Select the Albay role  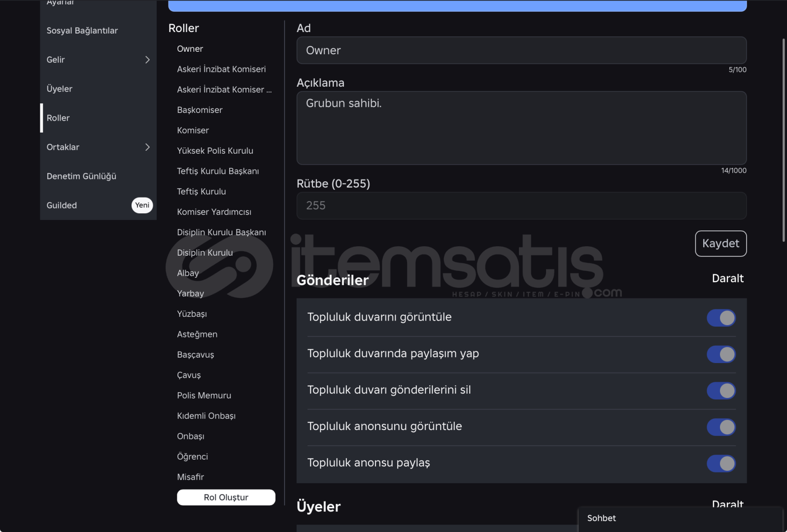188,273
